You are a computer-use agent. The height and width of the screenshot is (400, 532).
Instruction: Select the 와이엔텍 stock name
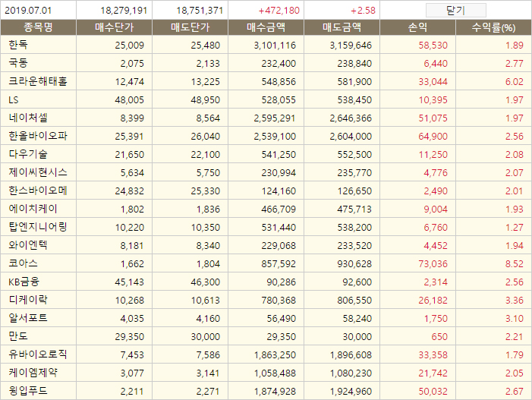(x=28, y=245)
